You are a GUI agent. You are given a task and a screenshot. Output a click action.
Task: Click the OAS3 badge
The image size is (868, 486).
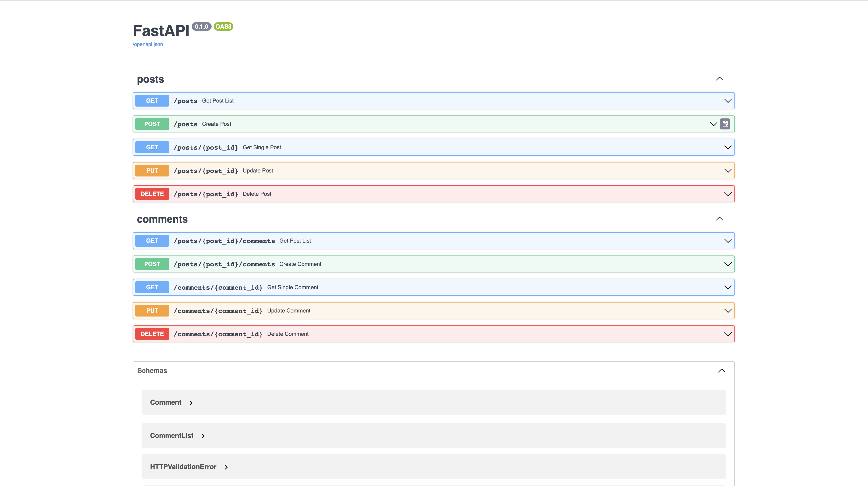pyautogui.click(x=223, y=27)
